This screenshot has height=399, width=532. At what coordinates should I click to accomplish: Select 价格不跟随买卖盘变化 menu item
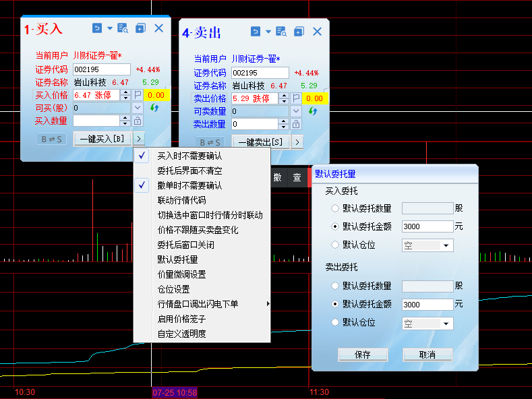point(202,230)
